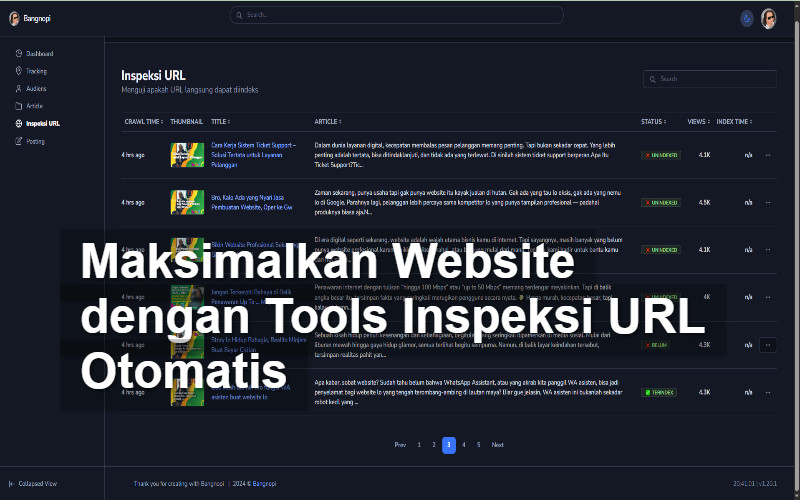Screen dimensions: 800x500
Task: Go to pagination page 4
Action: click(464, 444)
